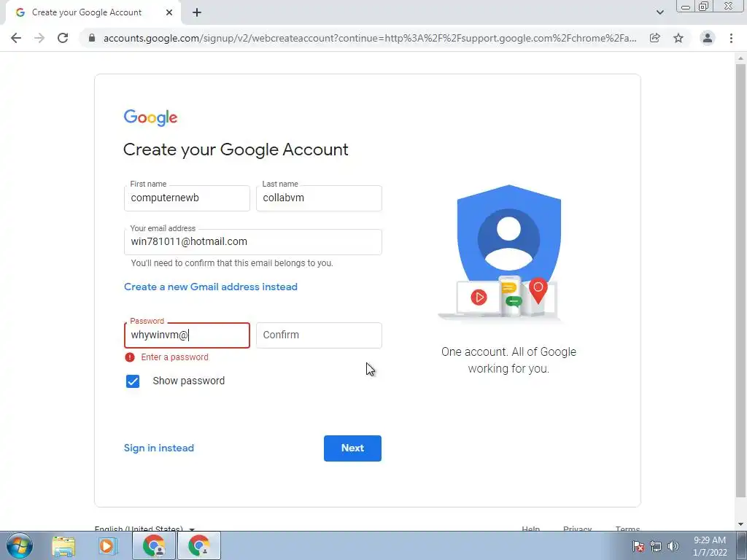The image size is (747, 560).
Task: Open the English (United States) language dropdown
Action: click(x=145, y=529)
